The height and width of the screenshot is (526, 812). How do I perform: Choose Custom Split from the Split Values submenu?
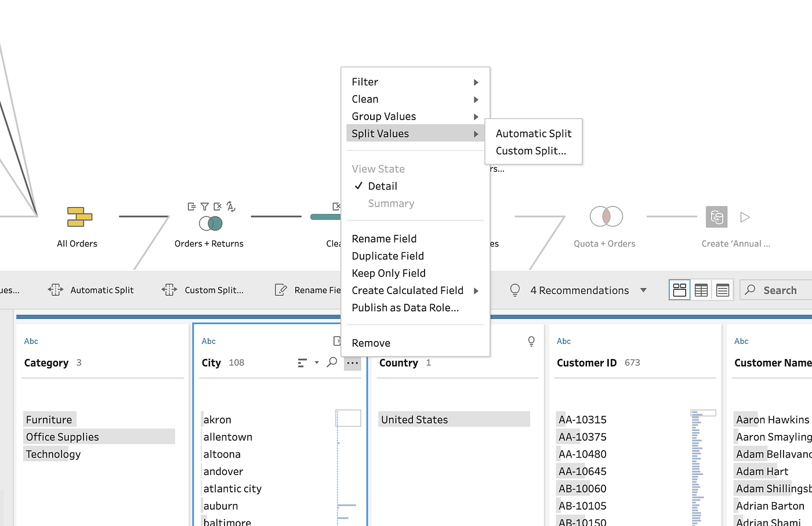coord(531,150)
